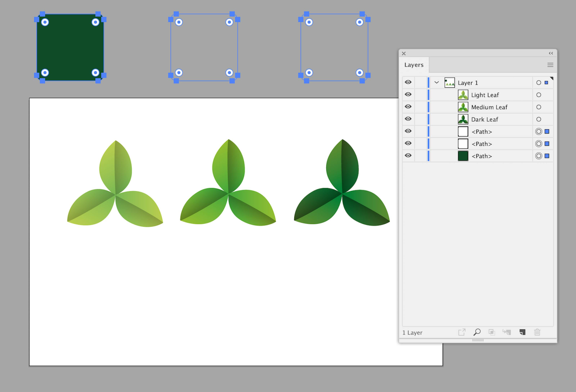Click the selection square next to Layer 1

546,82
